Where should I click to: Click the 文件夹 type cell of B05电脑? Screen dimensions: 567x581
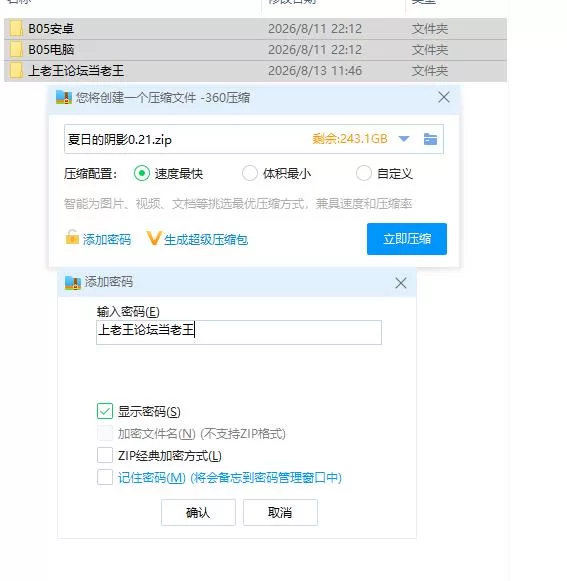430,50
